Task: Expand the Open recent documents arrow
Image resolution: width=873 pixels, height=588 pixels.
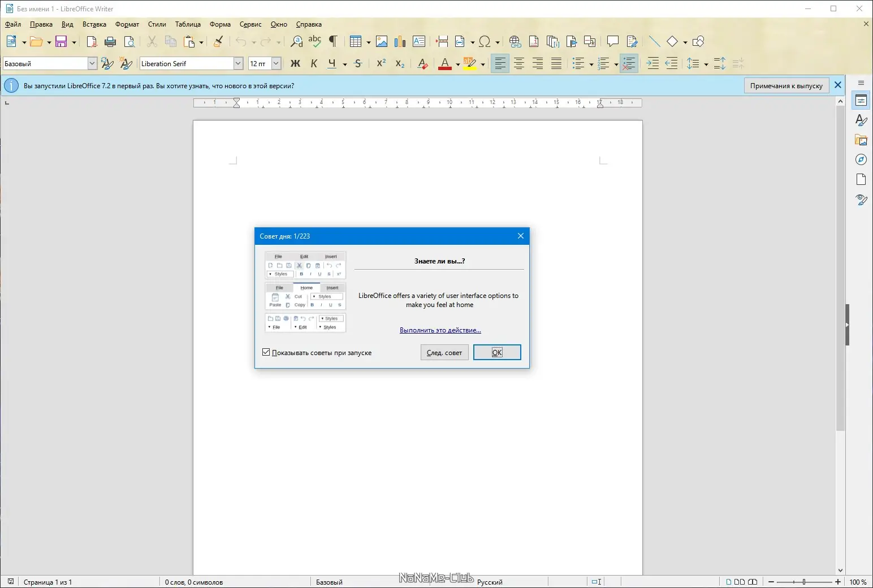Action: pos(49,42)
